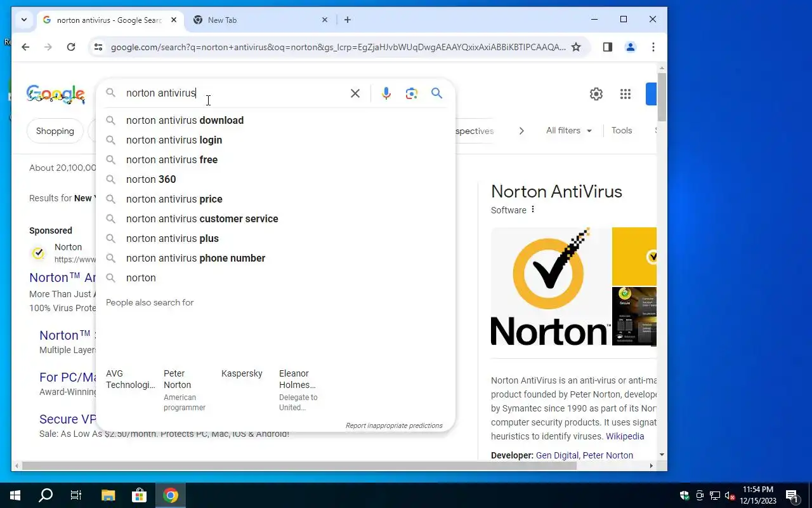Open the Gen Digital developer link
The height and width of the screenshot is (508, 812).
pyautogui.click(x=557, y=455)
